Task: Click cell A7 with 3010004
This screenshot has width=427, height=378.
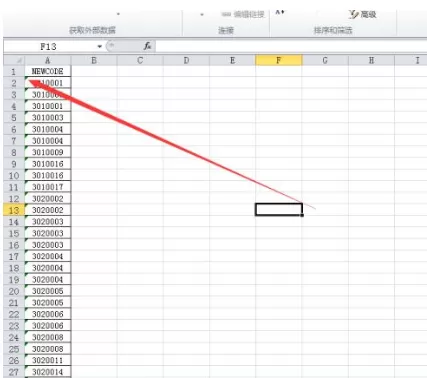Action: click(48, 141)
